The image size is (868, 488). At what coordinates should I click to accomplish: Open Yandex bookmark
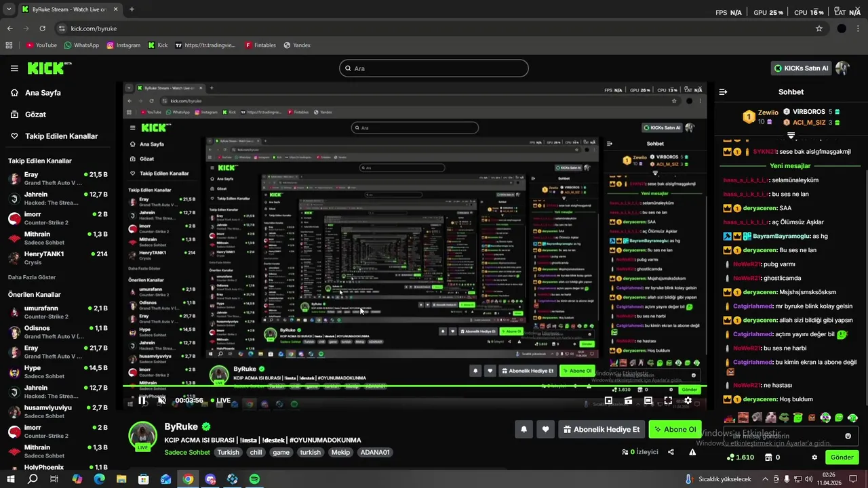pos(297,45)
